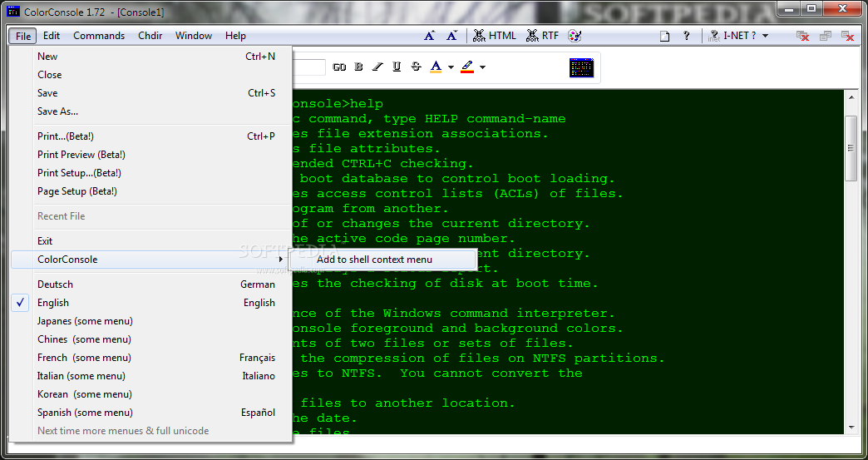Export console as HTML
This screenshot has width=868, height=460.
coord(496,36)
